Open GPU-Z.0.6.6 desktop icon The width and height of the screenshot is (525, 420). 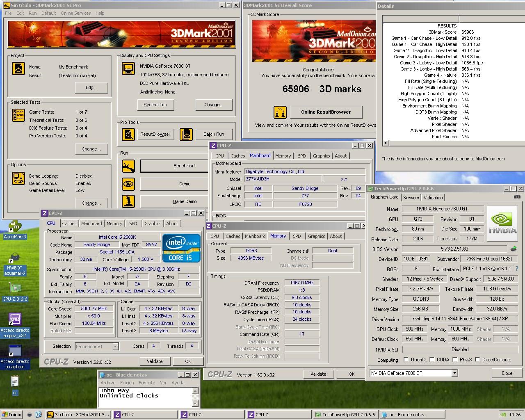point(15,292)
